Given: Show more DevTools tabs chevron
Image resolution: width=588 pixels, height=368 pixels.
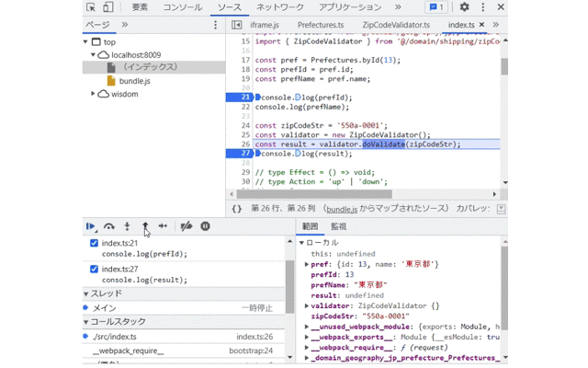Looking at the screenshot, I should 398,6.
